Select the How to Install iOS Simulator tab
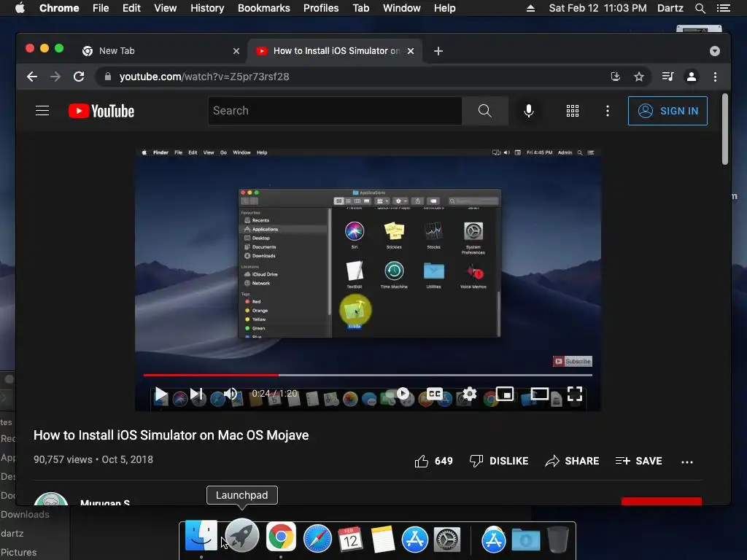 pyautogui.click(x=336, y=50)
